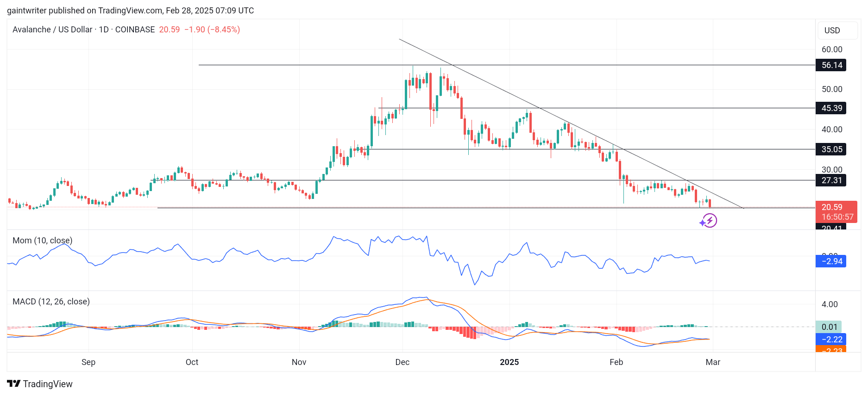This screenshot has height=396, width=868.
Task: Click the Feb label on time axis
Action: [616, 362]
